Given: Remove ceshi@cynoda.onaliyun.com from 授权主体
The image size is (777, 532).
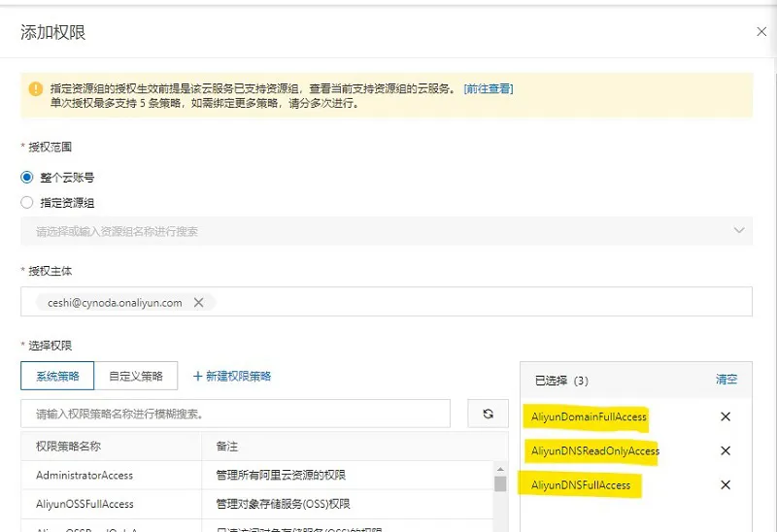Looking at the screenshot, I should (198, 302).
